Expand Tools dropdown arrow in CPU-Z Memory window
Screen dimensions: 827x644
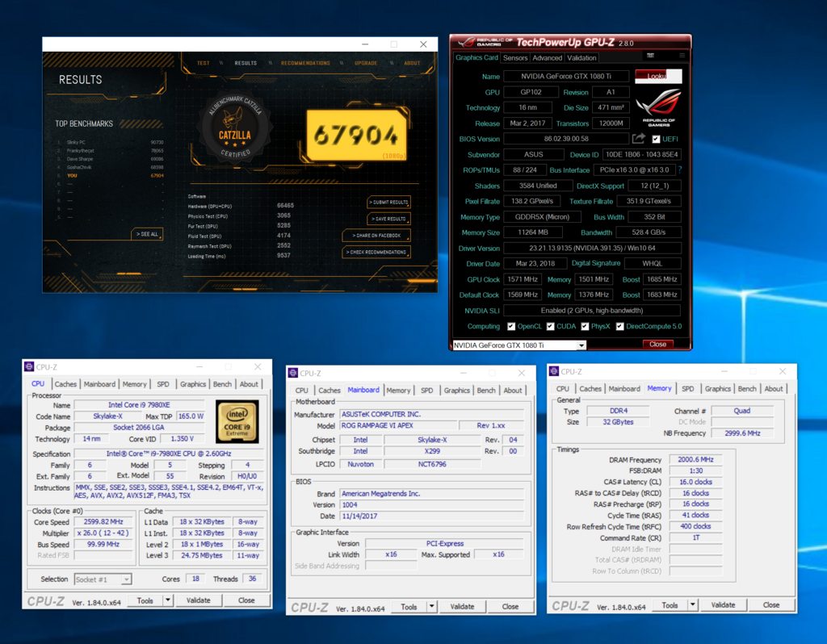pos(692,605)
